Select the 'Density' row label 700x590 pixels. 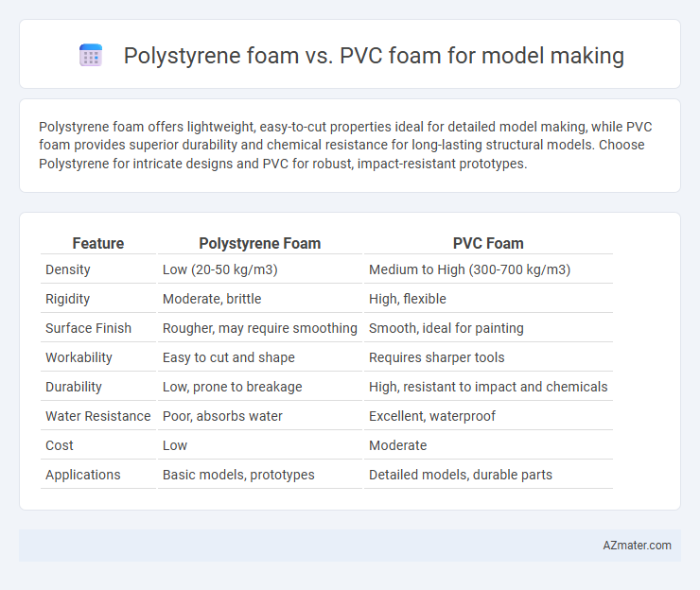tap(68, 269)
